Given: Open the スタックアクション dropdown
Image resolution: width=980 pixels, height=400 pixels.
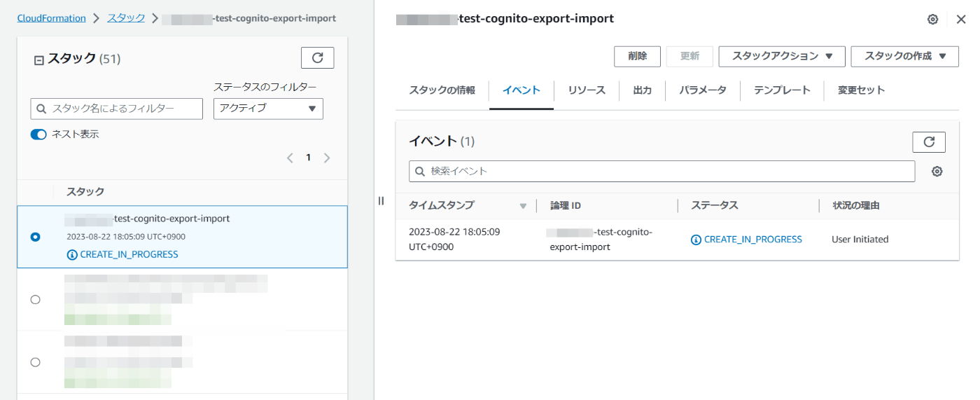Looking at the screenshot, I should point(782,57).
